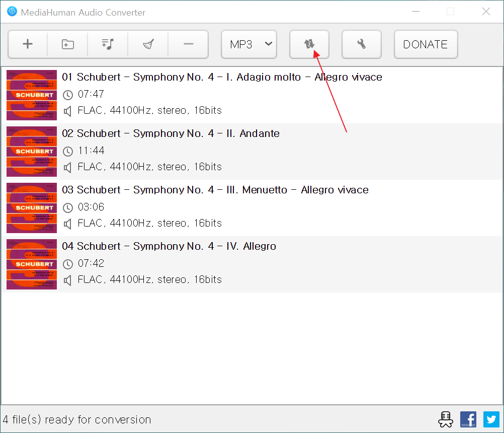
Task: Open the Facebook link icon
Action: click(x=468, y=419)
